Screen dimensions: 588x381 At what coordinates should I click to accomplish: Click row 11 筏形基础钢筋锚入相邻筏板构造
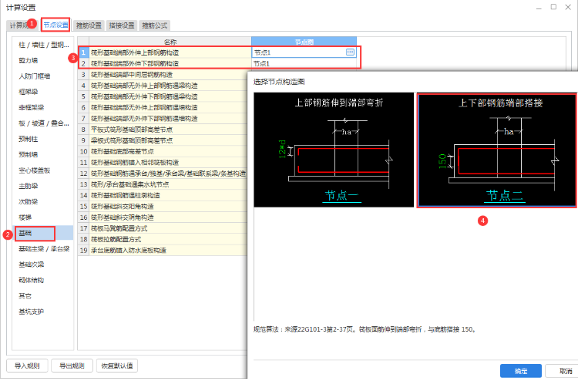168,163
